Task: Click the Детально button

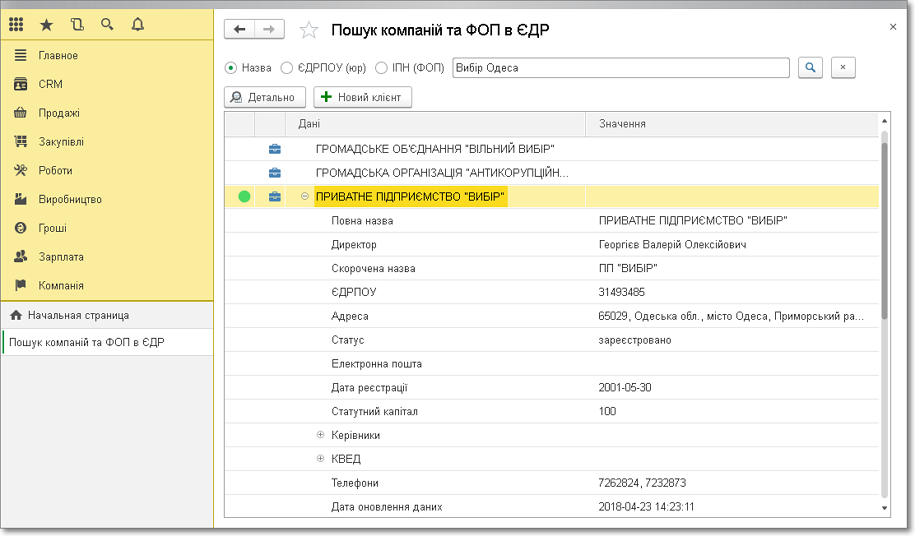Action: point(264,97)
